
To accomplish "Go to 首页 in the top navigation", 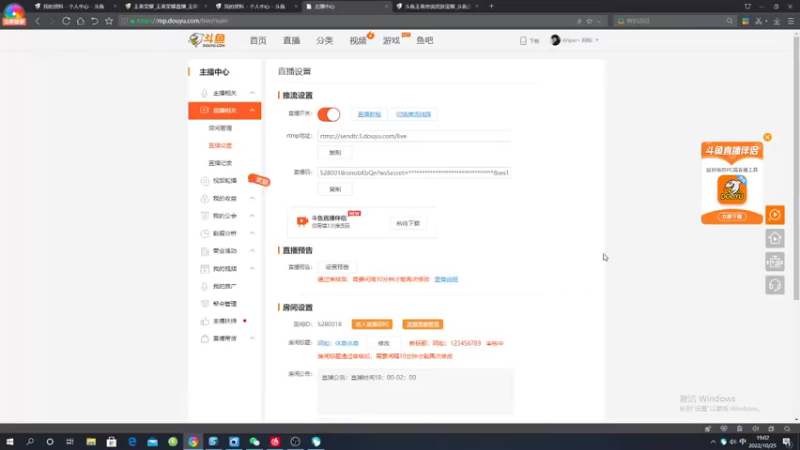I will click(258, 40).
